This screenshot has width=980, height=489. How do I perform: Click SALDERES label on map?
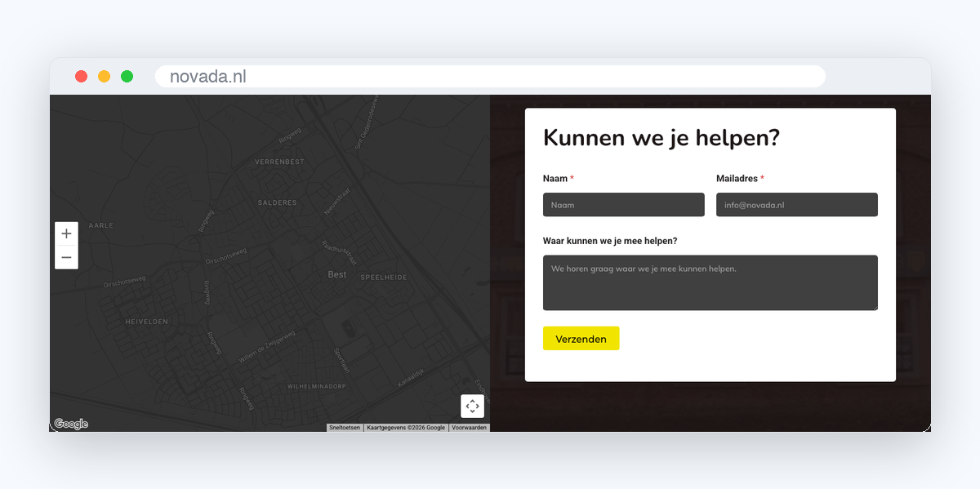pos(278,202)
